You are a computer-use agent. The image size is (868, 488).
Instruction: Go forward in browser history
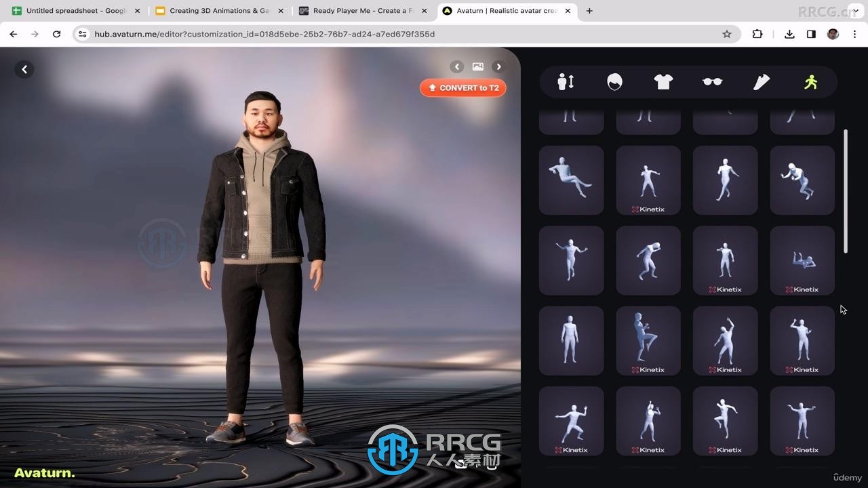35,34
